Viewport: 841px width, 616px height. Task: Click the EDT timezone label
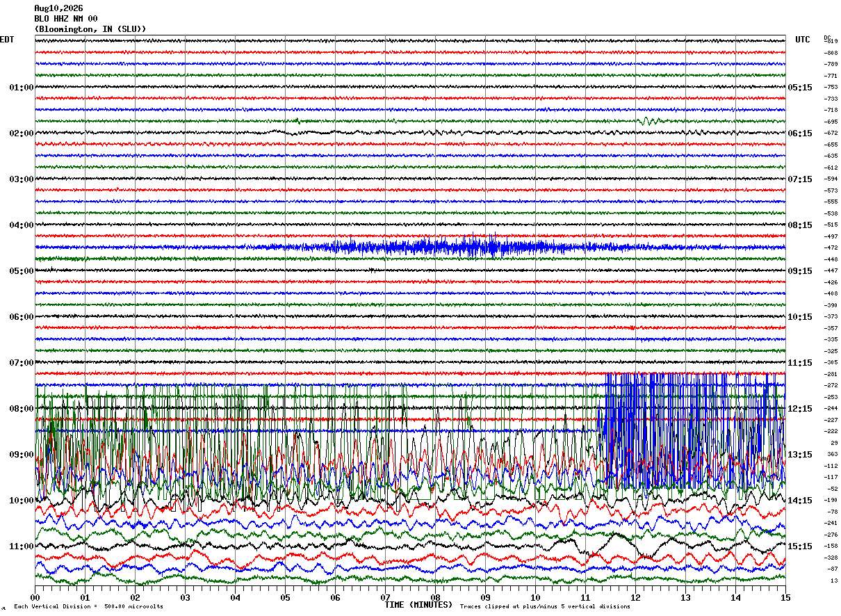pos(7,40)
